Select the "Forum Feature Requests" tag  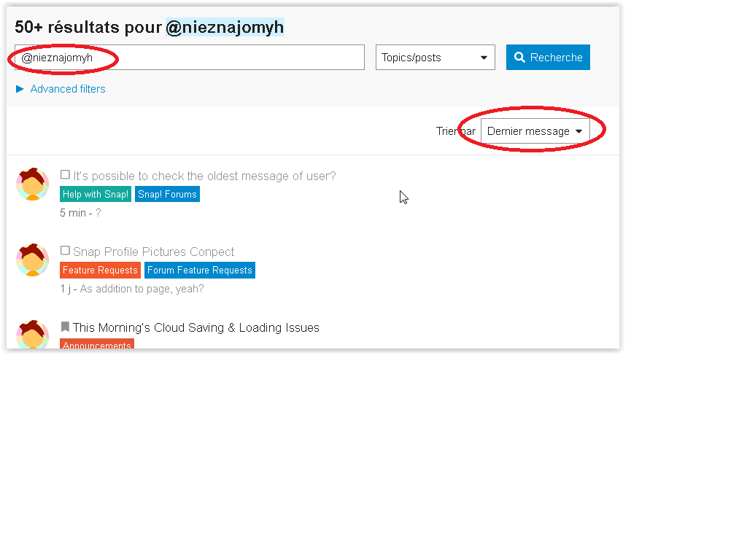pos(199,270)
